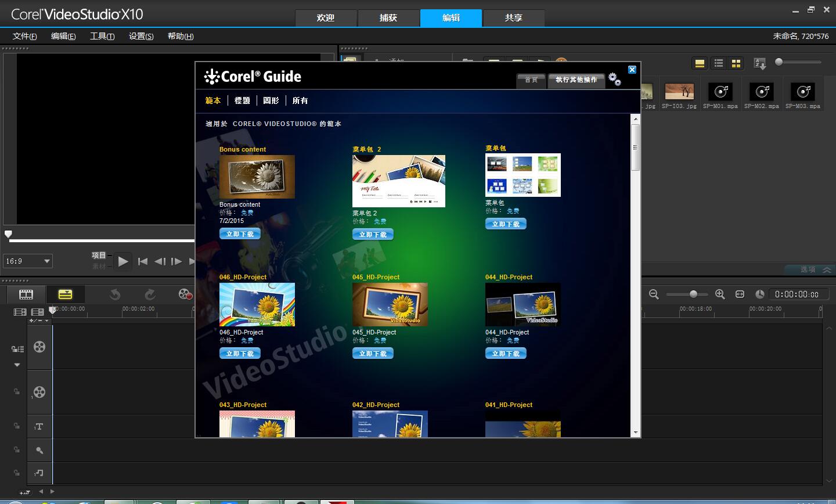
Task: Click the Undo arrow in timeline toolbar
Action: 115,294
